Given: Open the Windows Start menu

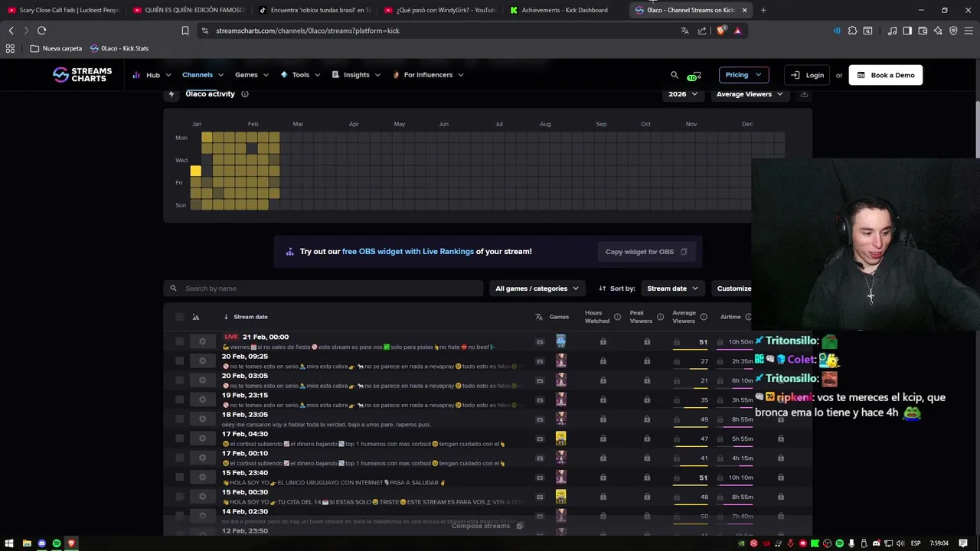Looking at the screenshot, I should pos(9,543).
